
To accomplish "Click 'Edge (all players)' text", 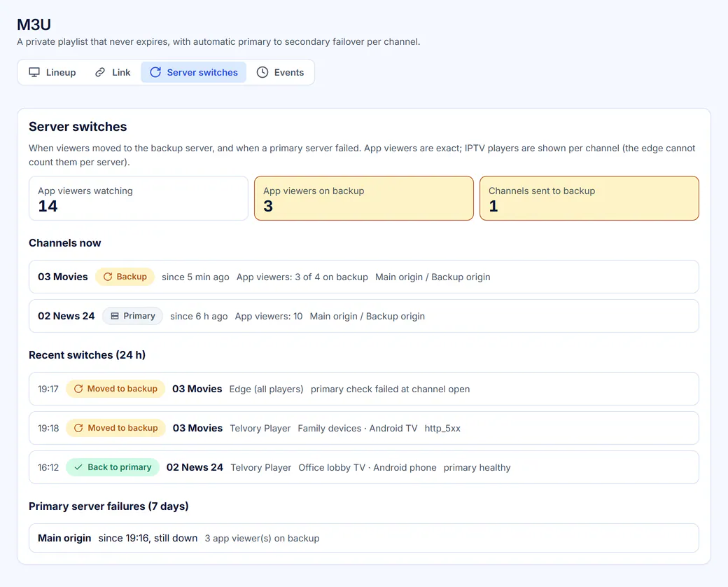I will click(x=267, y=389).
